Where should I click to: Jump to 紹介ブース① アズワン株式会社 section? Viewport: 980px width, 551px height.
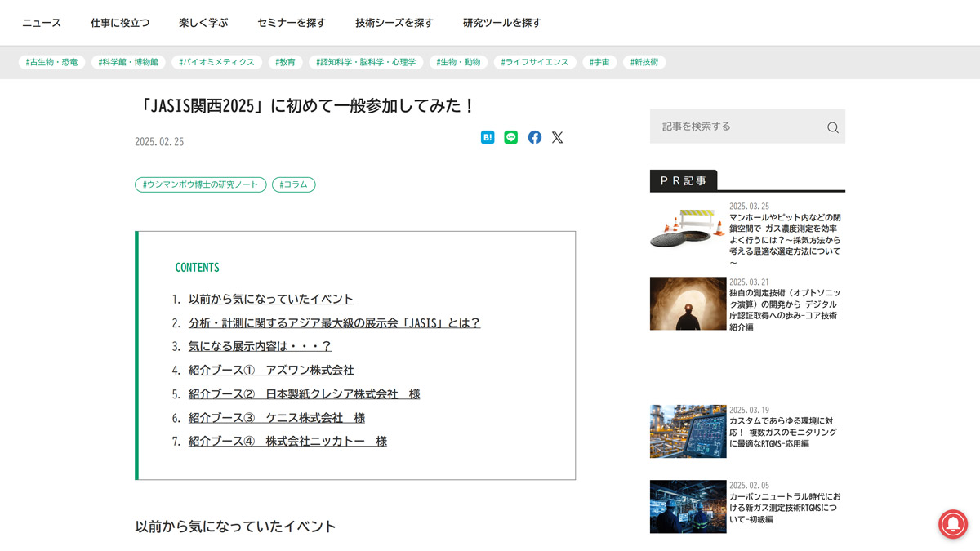(271, 370)
